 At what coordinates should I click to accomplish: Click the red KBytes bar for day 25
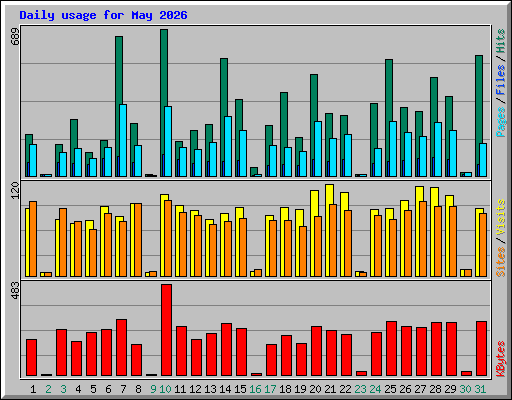392,348
